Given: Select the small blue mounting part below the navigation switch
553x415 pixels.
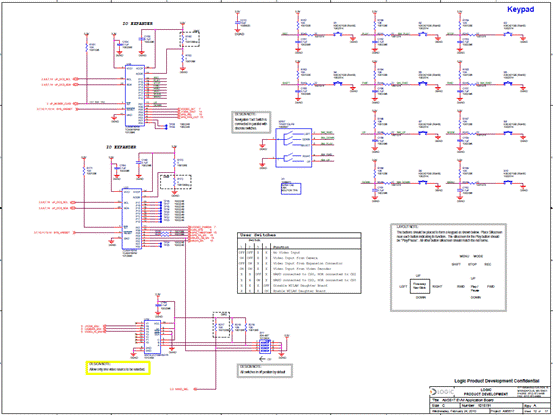Looking at the screenshot, I should coord(291,189).
